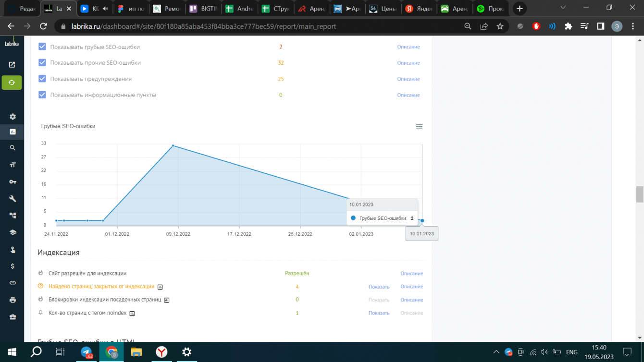This screenshot has width=644, height=362.
Task: Open the wrench tools section in sidebar
Action: [x=12, y=199]
